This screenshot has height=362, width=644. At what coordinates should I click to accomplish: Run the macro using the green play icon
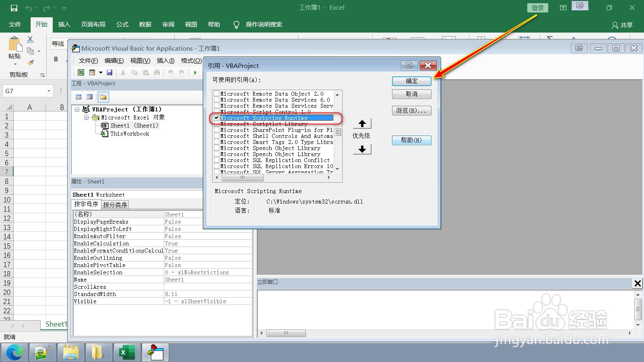click(195, 72)
